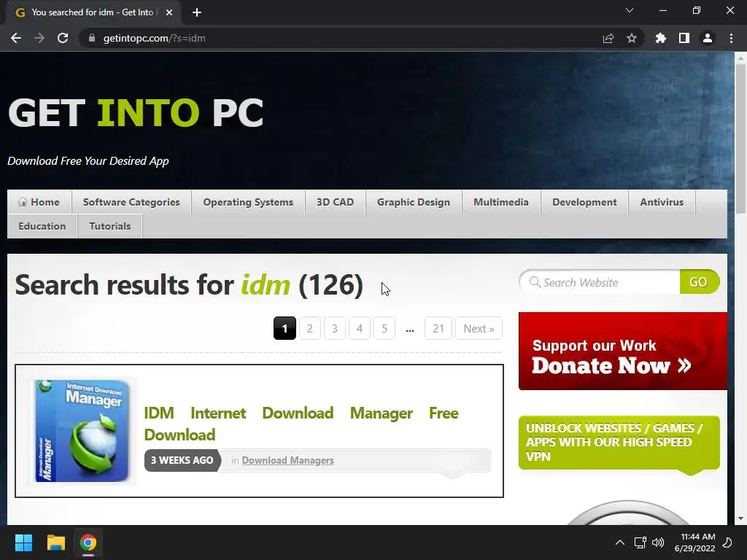Screen dimensions: 747x560
Task: Go back to the previous page
Action: click(16, 38)
